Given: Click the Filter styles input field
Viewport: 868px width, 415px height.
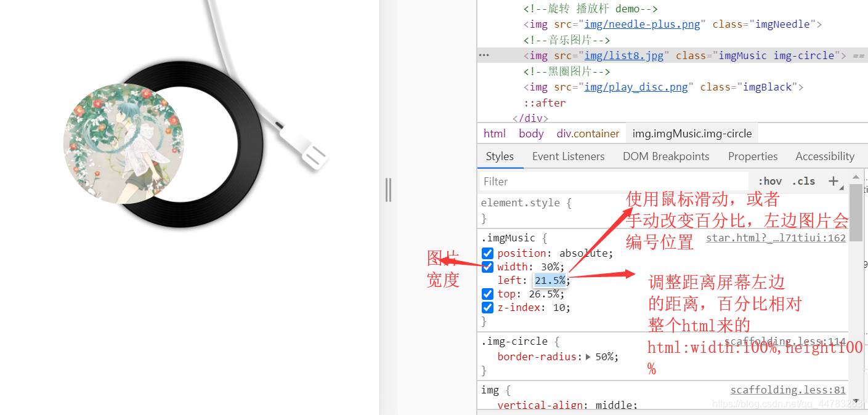Looking at the screenshot, I should pos(614,181).
